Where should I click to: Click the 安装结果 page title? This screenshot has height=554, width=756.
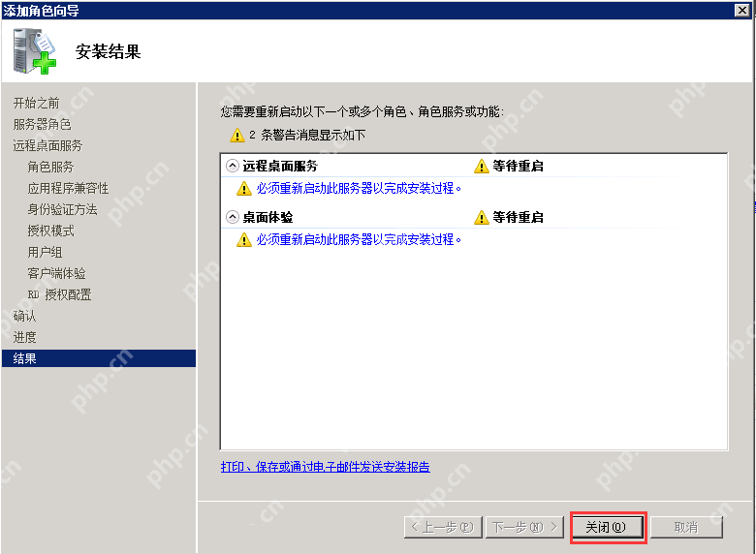(108, 51)
